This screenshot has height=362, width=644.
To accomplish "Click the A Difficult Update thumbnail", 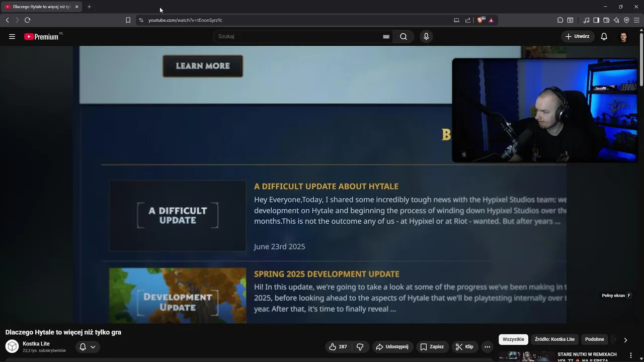I will [x=178, y=216].
